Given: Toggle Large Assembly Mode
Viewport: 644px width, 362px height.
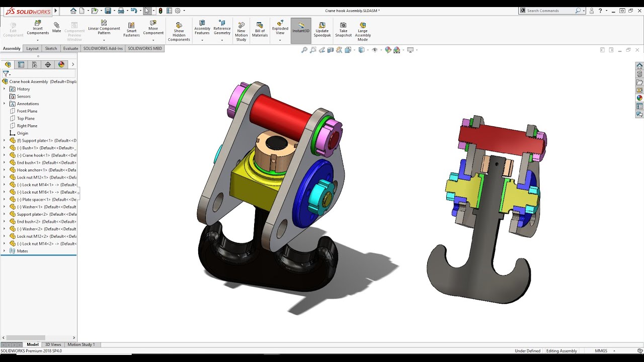Looking at the screenshot, I should coord(363,32).
